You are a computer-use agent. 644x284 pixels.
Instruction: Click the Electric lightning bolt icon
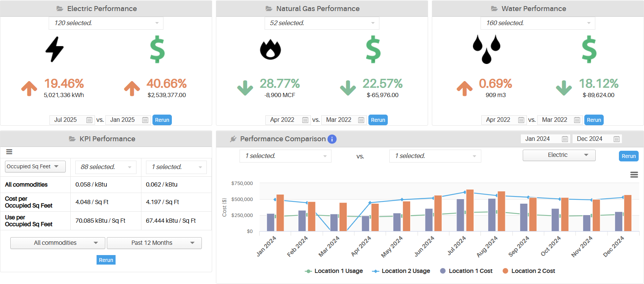(x=54, y=49)
